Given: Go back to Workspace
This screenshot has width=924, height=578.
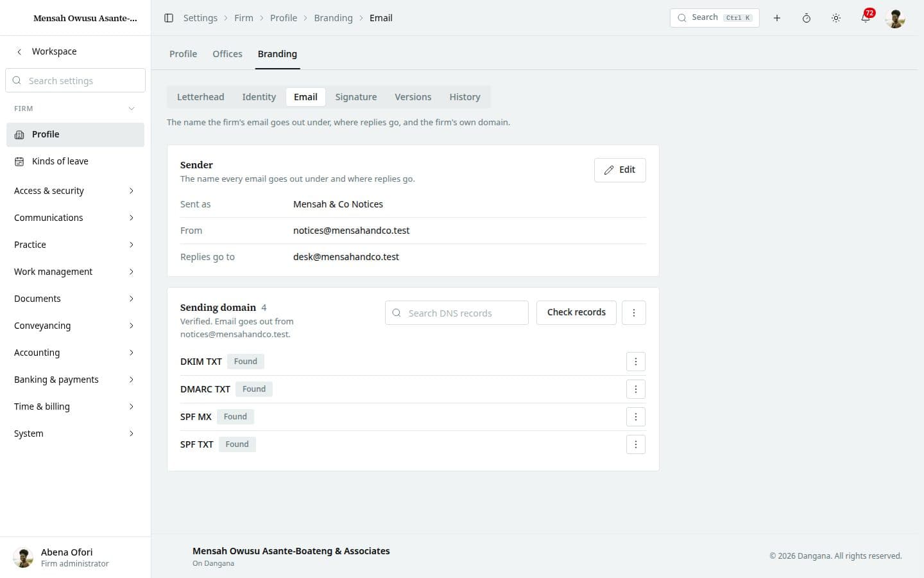Looking at the screenshot, I should (46, 51).
